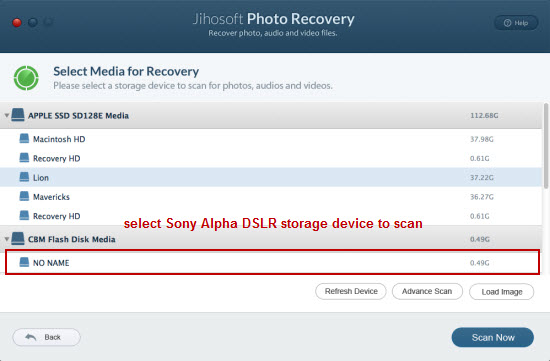Click the green target recovery icon
Screen dimensions: 550x361
(26, 78)
